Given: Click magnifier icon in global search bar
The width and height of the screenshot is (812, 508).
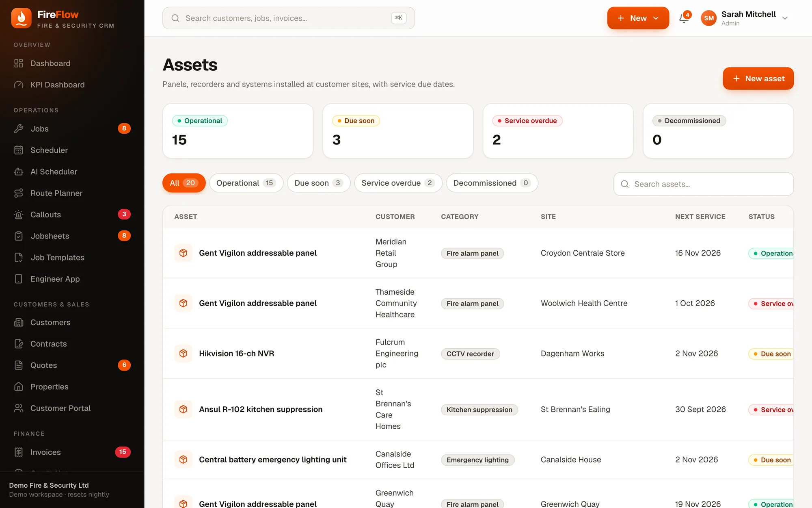Looking at the screenshot, I should 175,18.
